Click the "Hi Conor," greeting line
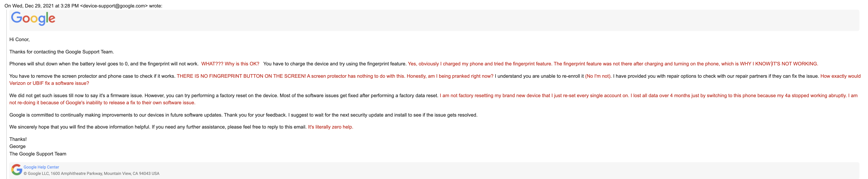 point(19,40)
